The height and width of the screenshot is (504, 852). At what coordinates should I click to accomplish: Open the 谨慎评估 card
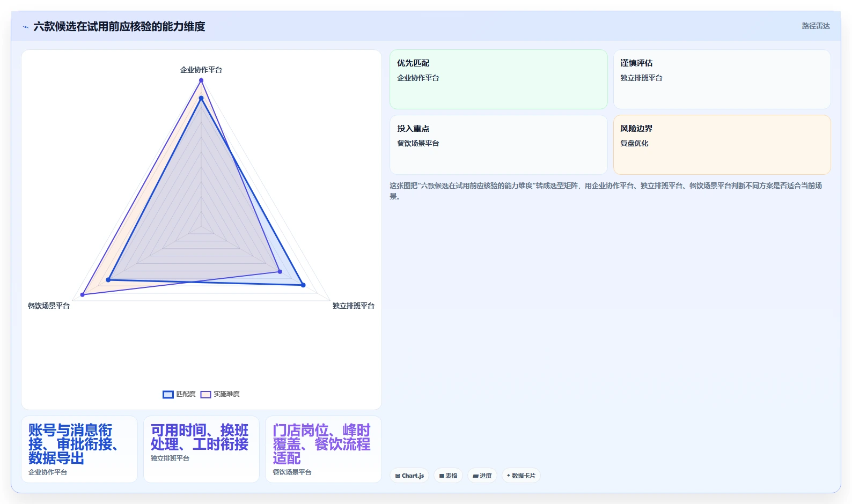[x=722, y=79]
